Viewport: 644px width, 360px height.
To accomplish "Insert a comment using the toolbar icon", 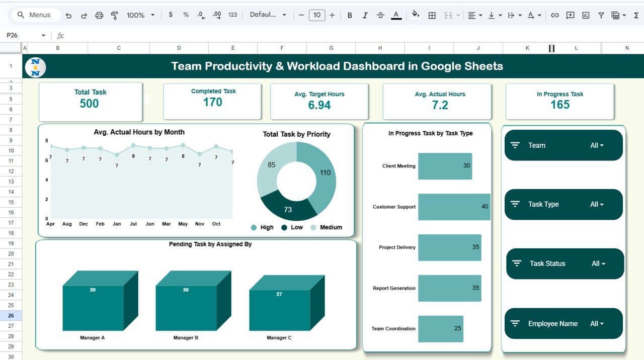I will tap(570, 15).
